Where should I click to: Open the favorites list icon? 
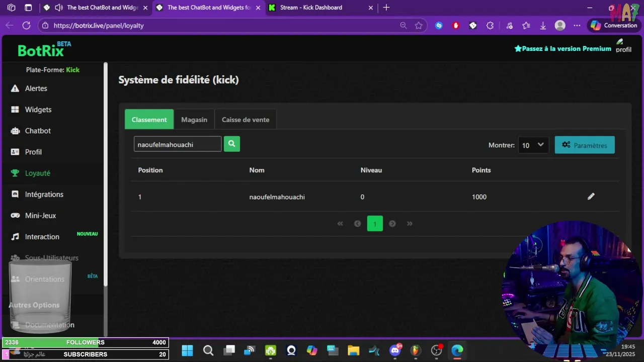tap(526, 25)
